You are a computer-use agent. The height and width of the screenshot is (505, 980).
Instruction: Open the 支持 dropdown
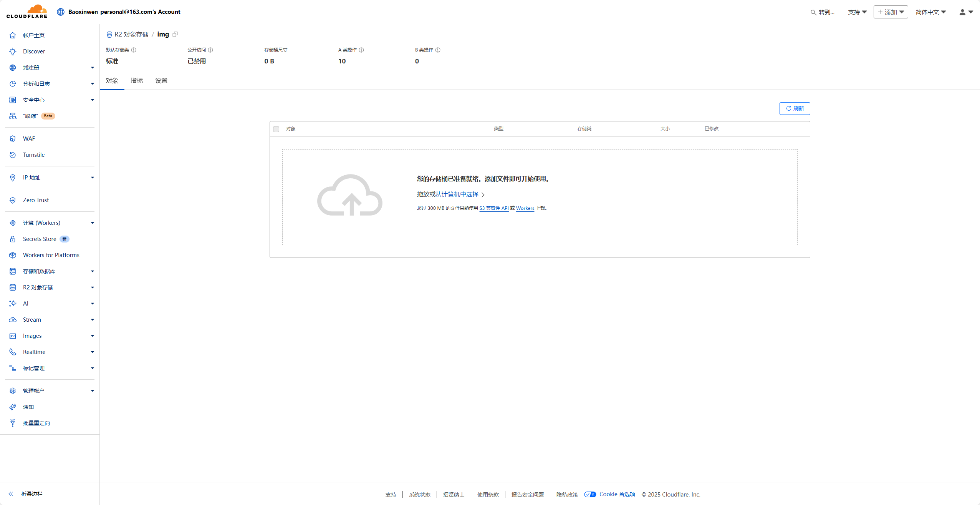(857, 12)
